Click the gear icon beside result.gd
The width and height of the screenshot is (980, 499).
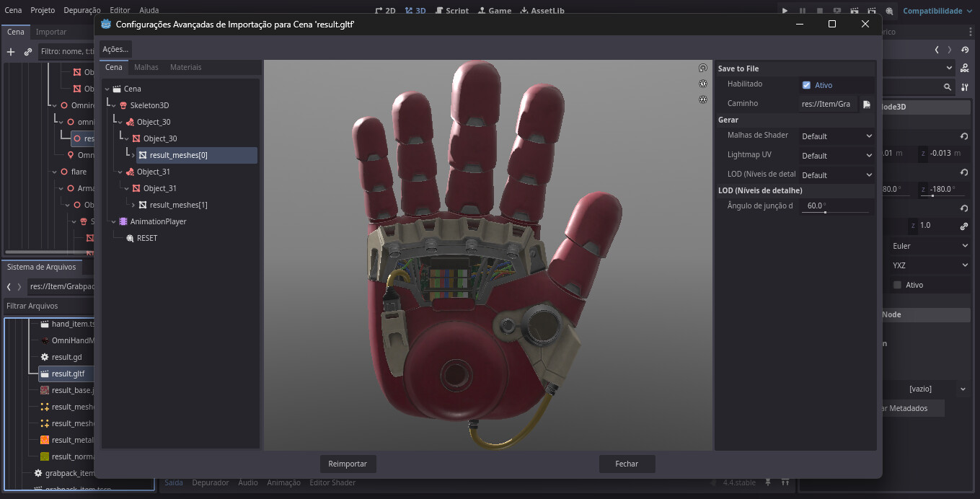coord(45,357)
